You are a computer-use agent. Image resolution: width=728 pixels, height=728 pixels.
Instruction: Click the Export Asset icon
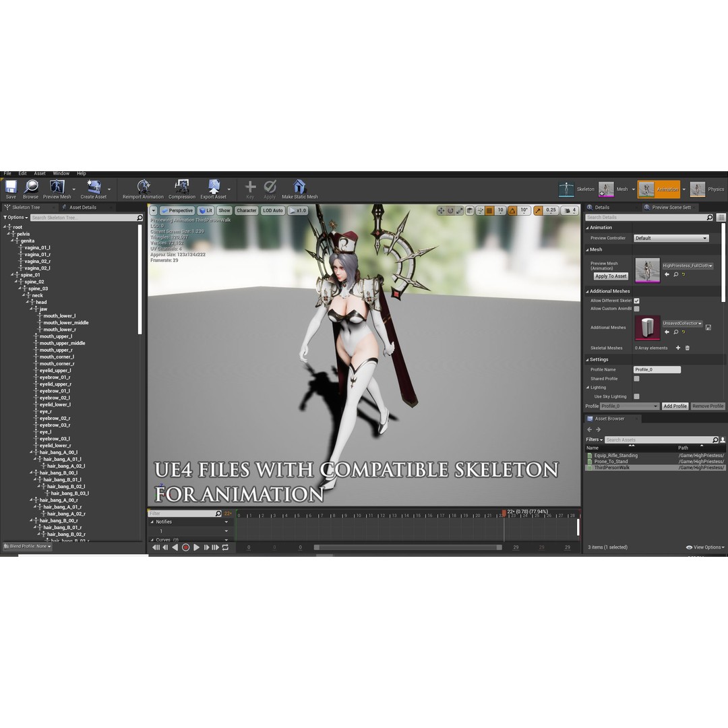[214, 187]
